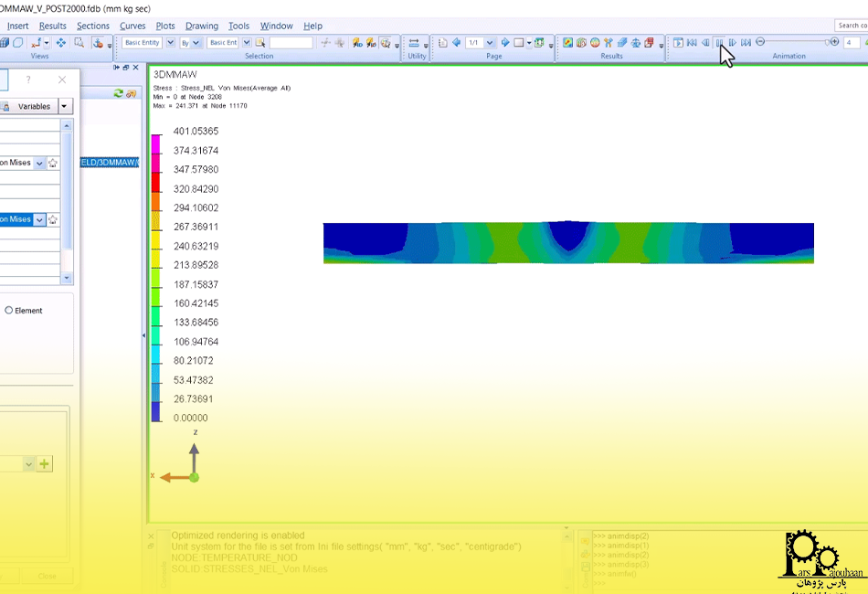This screenshot has width=868, height=594.
Task: Expand the 1/1 page number dropdown
Action: (491, 43)
